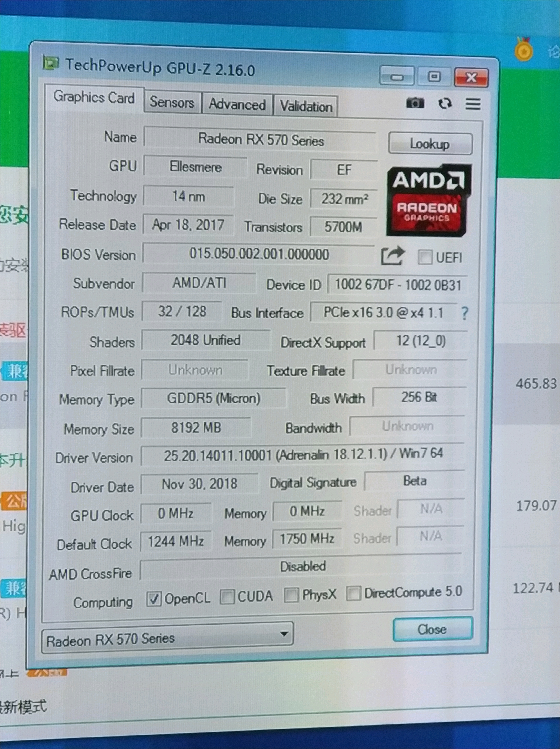
Task: Open the hamburger menu icon
Action: pos(473,104)
